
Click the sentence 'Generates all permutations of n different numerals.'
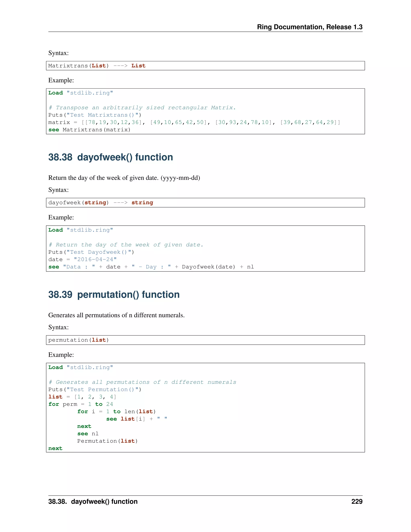116,315
